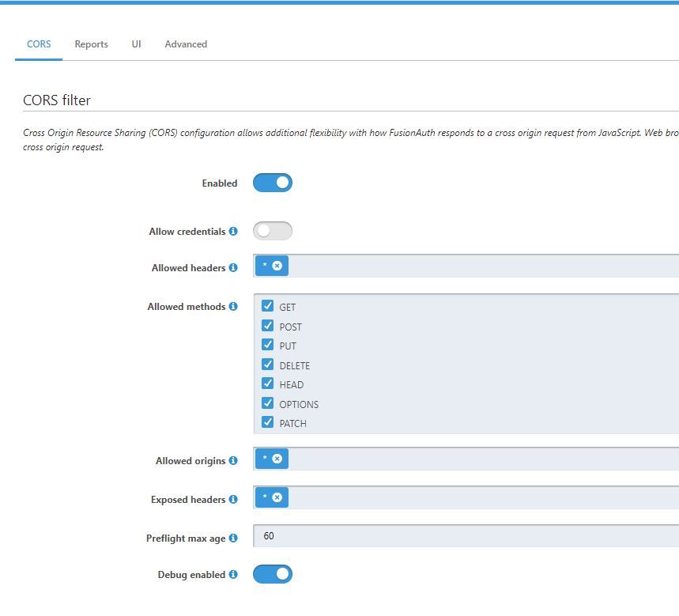The image size is (679, 616).
Task: Remove the asterisk tag from Allowed headers
Action: pyautogui.click(x=277, y=266)
